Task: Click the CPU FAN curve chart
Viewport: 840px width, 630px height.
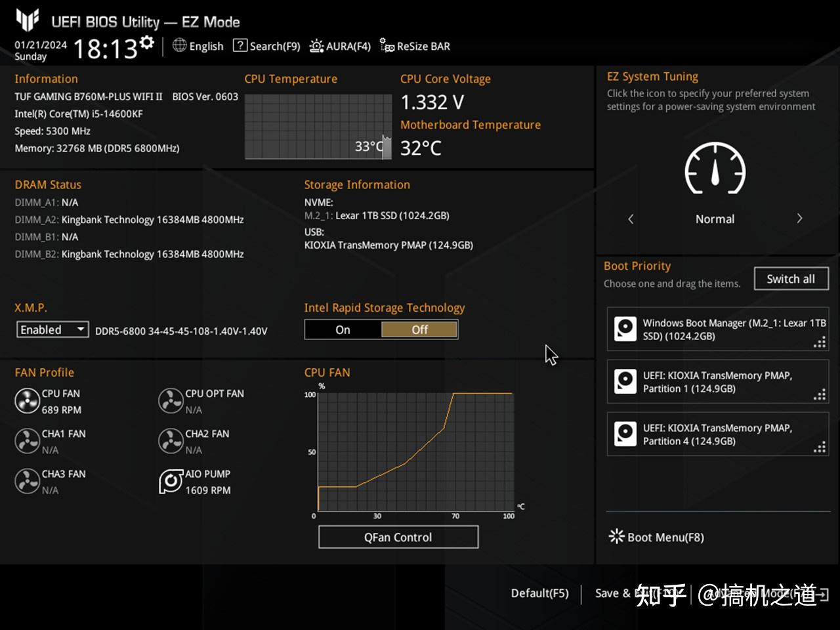Action: click(415, 451)
